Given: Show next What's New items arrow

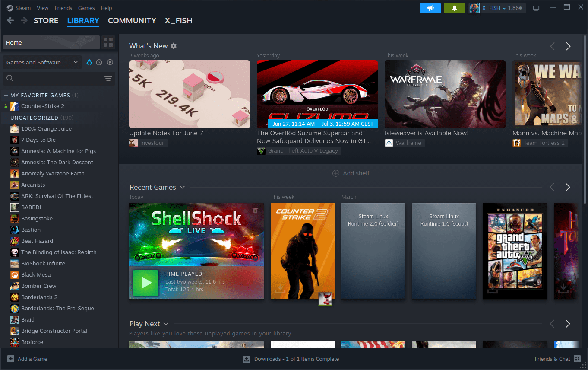Looking at the screenshot, I should [568, 46].
